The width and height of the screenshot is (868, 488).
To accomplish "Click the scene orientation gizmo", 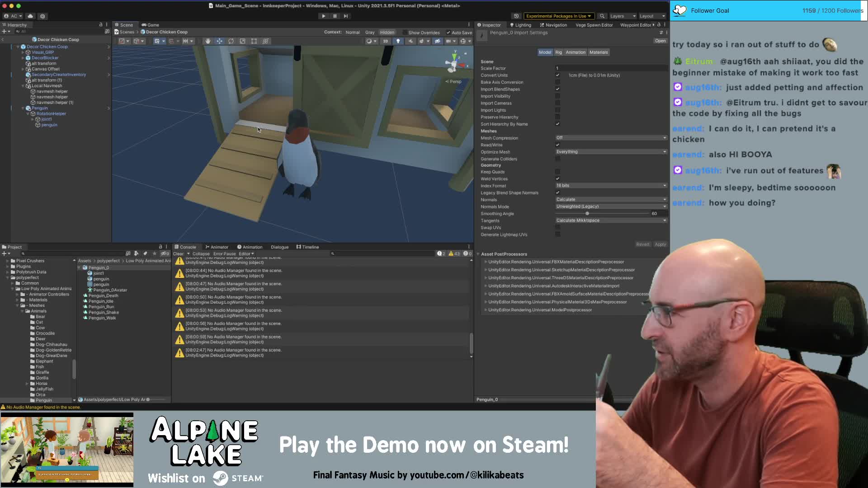I will point(454,62).
